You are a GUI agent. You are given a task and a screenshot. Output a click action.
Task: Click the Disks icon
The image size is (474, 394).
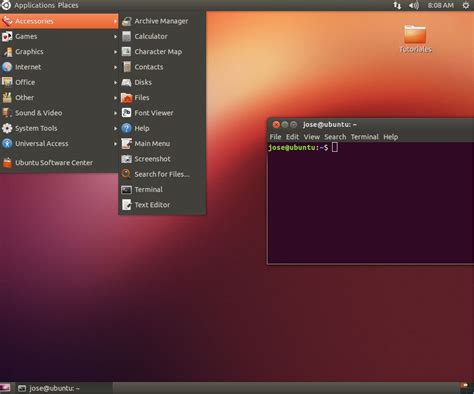pyautogui.click(x=126, y=82)
